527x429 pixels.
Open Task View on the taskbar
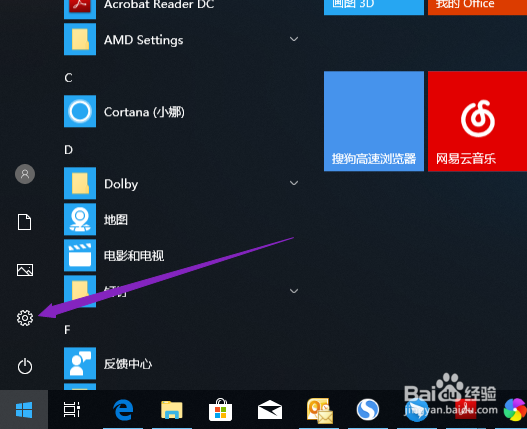click(72, 410)
